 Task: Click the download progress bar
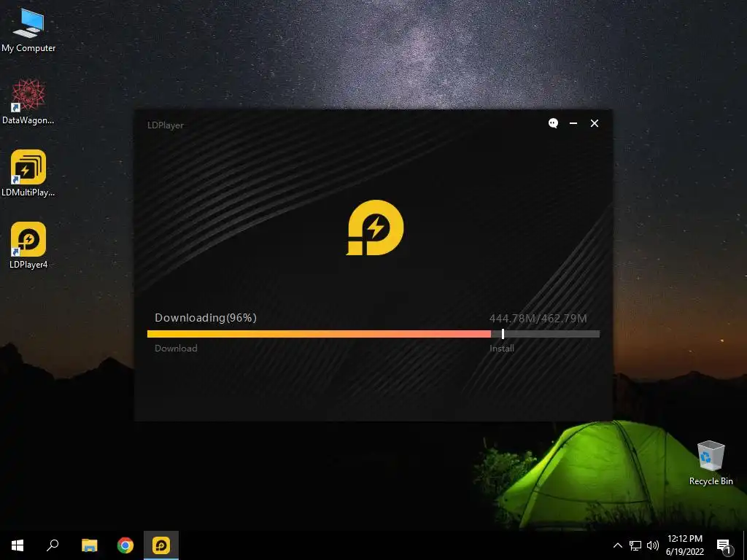373,334
